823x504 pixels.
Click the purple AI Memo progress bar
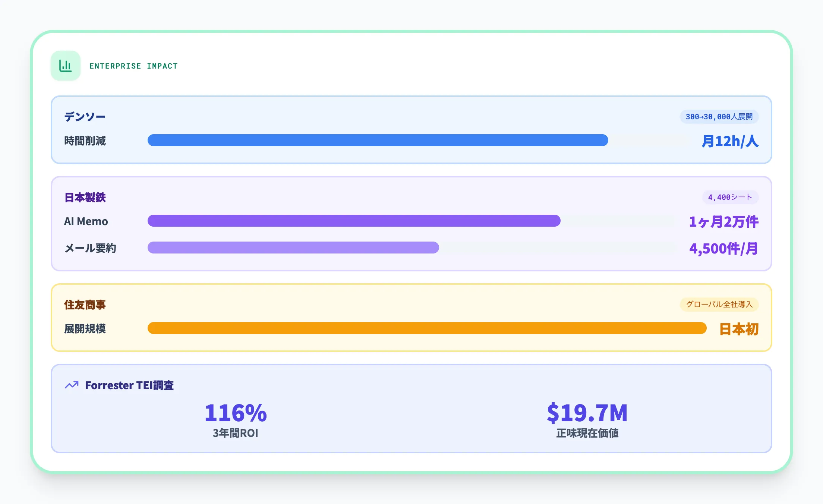tap(354, 221)
